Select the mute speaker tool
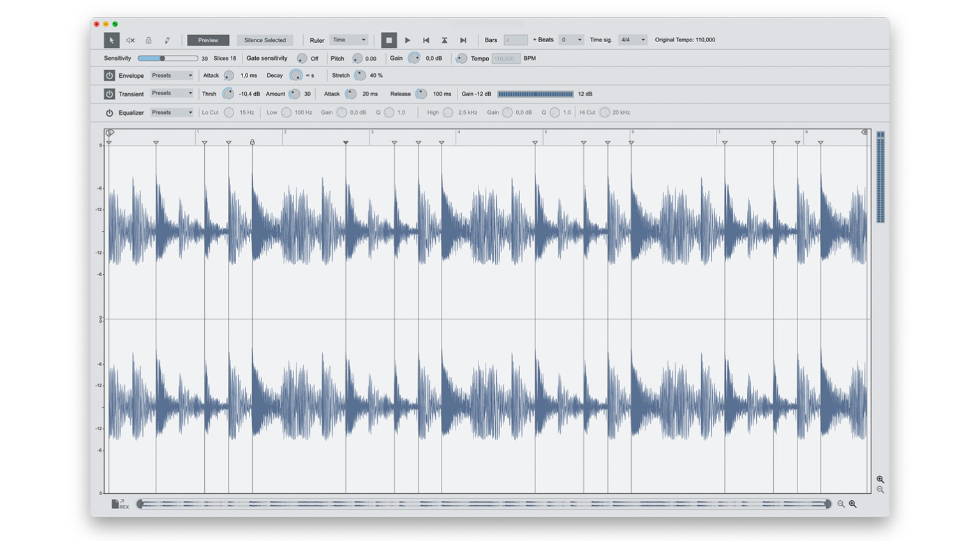The width and height of the screenshot is (980, 541). coord(130,40)
